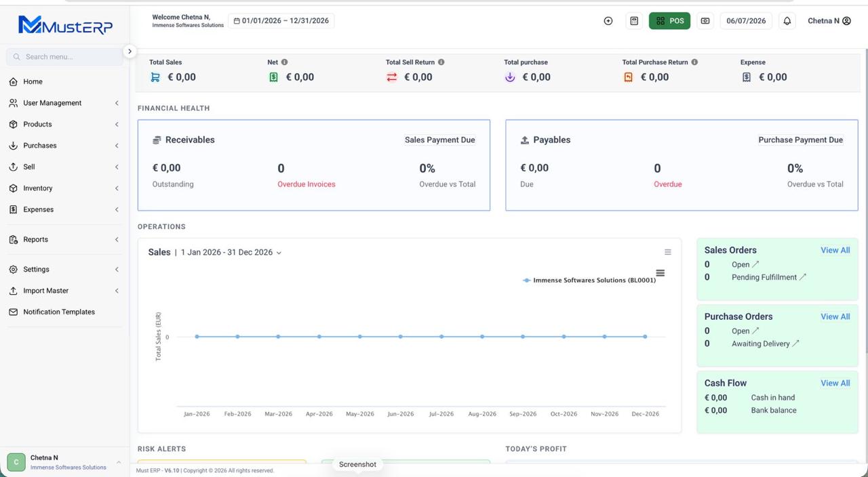Click the Settings gear icon

tap(13, 269)
